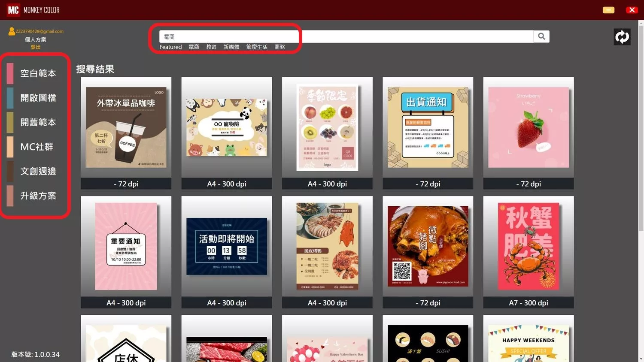Select the Featured category tab
Screen dimensions: 644x362
tap(170, 47)
